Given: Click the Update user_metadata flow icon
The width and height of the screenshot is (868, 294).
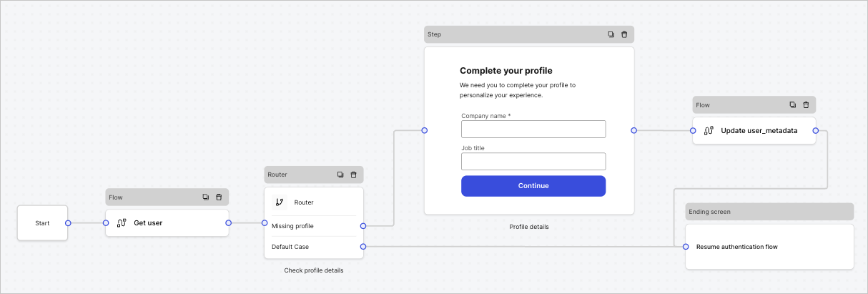Looking at the screenshot, I should click(x=709, y=131).
